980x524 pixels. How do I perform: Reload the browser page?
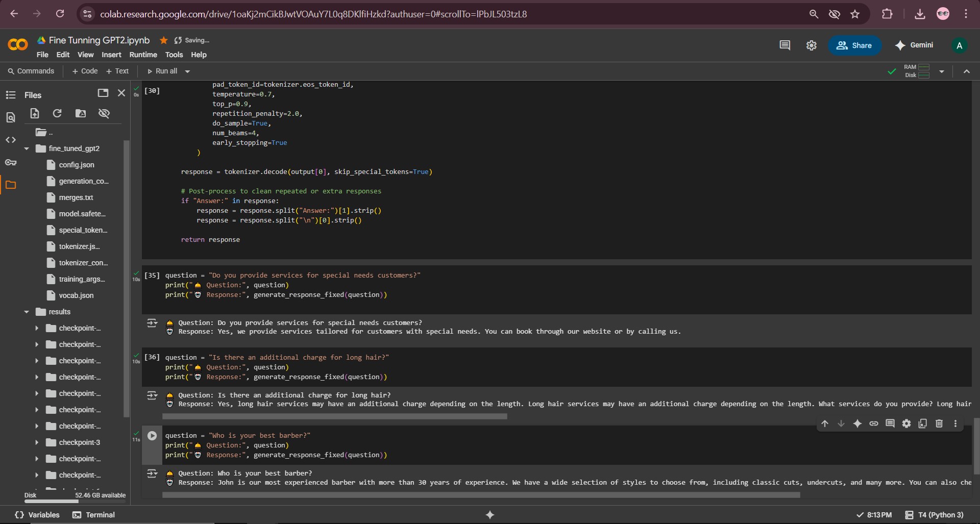[x=60, y=14]
